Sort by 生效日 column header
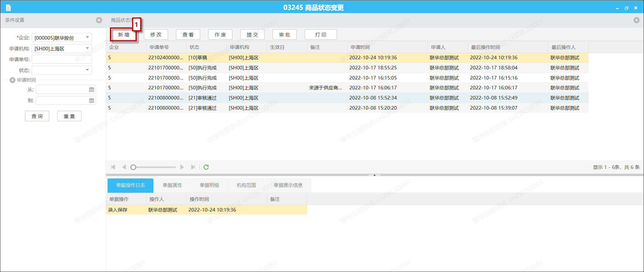This screenshot has width=644, height=272. 287,47
